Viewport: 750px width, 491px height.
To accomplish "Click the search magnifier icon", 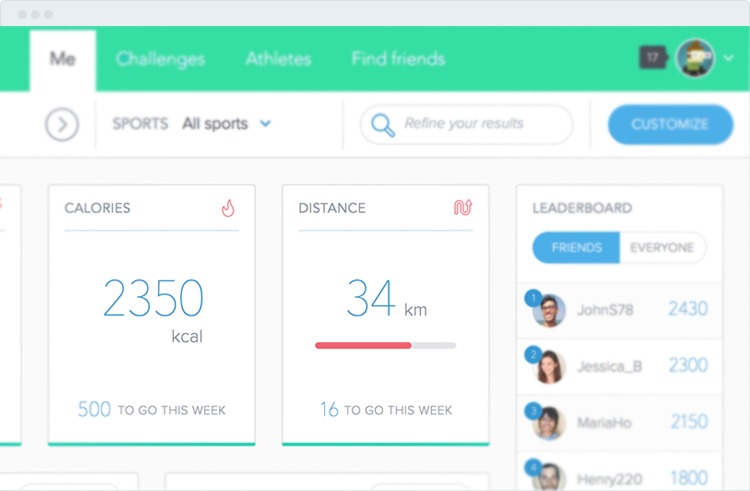I will 383,125.
